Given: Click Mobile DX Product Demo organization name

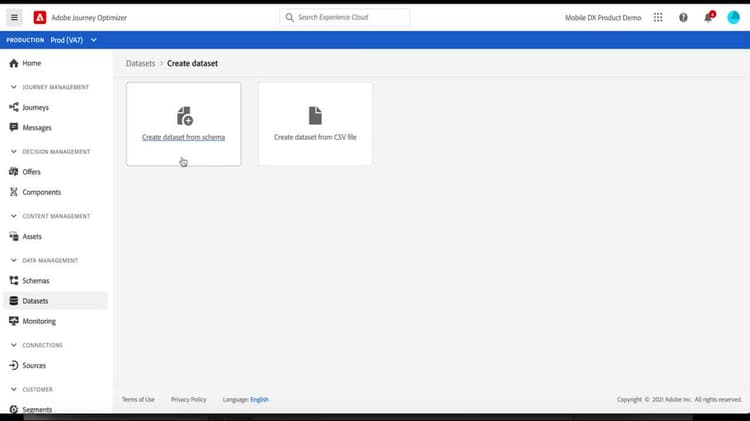Looking at the screenshot, I should click(x=603, y=18).
